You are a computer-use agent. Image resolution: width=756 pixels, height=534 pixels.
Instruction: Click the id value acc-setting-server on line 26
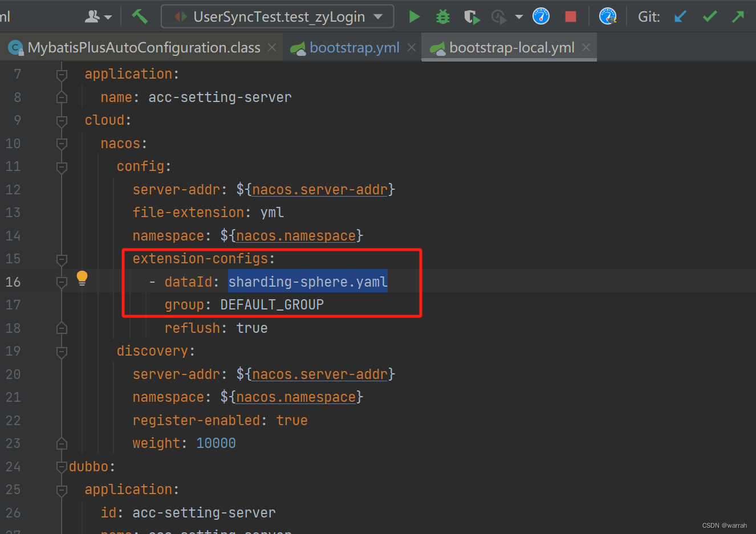tap(204, 512)
